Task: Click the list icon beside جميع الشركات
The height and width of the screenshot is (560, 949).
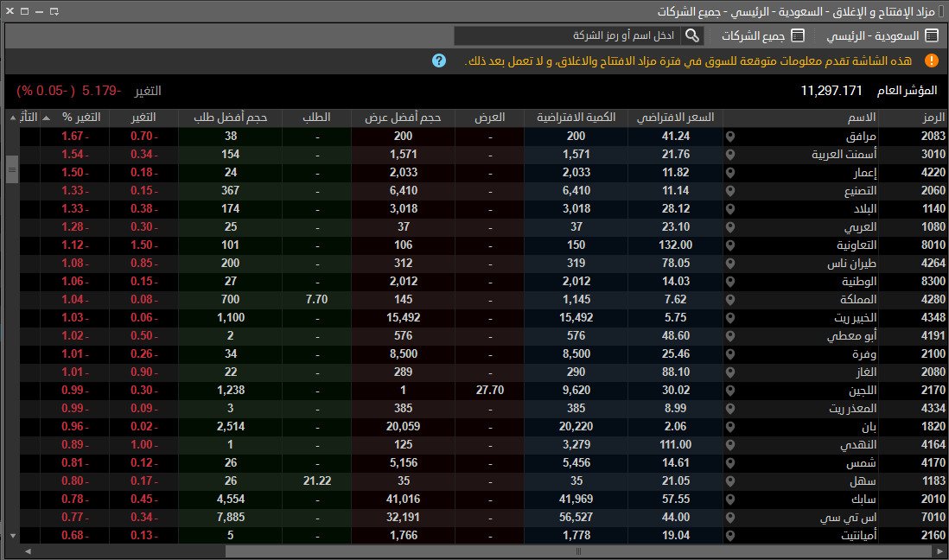Action: 799,35
